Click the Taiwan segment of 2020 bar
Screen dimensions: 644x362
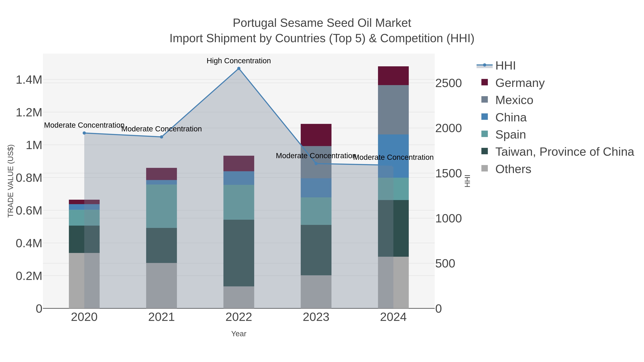click(x=84, y=239)
